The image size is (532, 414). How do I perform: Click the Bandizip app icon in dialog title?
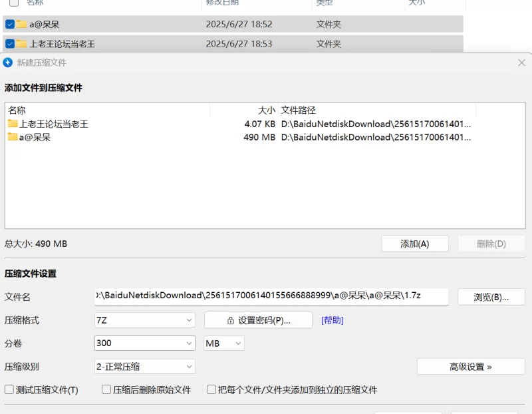pyautogui.click(x=7, y=63)
